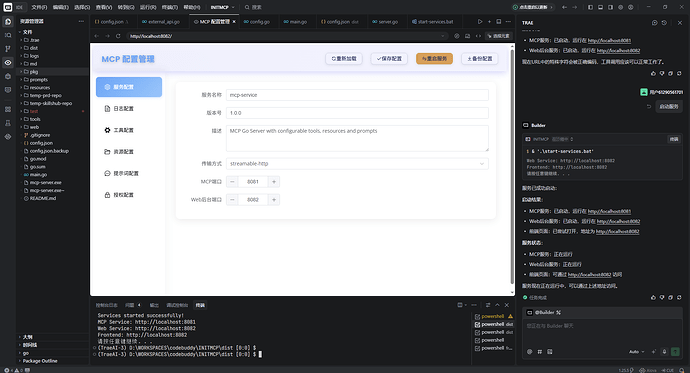Expand the tools folder in explorer
690x373 pixels.
(53, 119)
